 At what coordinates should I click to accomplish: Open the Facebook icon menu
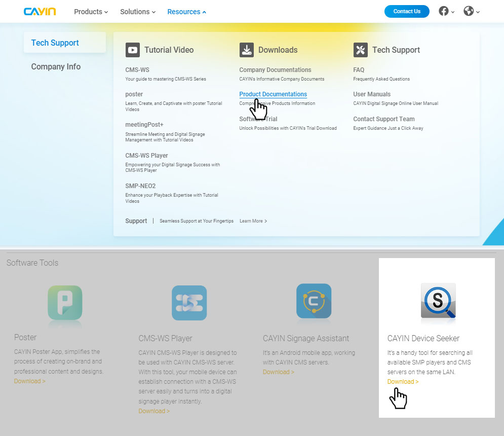[x=444, y=11]
